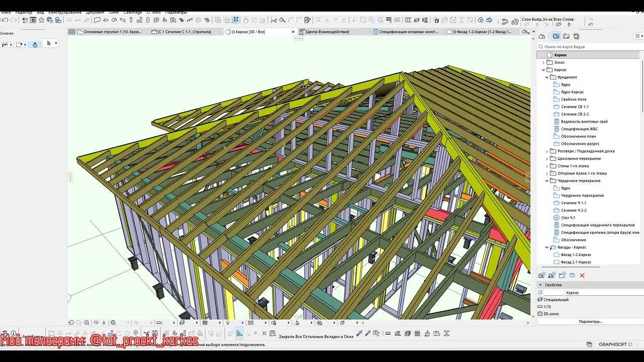Collapse the Каркас root folder

[x=543, y=70]
